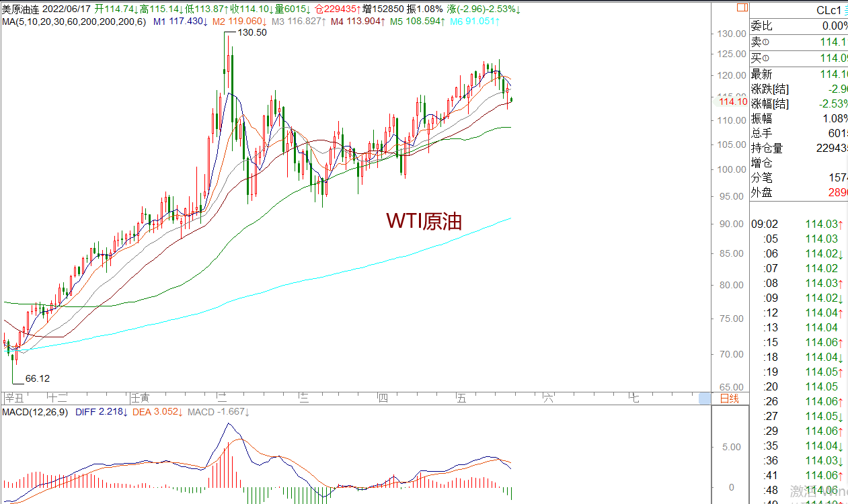Viewport: 848px width, 504px height.
Task: Select the :36 tick trade row
Action: click(799, 460)
